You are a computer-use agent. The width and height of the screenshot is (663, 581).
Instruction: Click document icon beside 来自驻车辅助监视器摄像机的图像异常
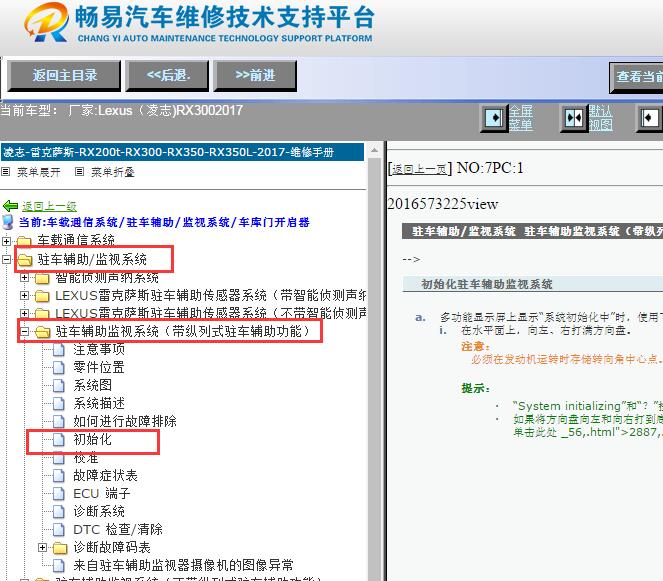[x=59, y=566]
